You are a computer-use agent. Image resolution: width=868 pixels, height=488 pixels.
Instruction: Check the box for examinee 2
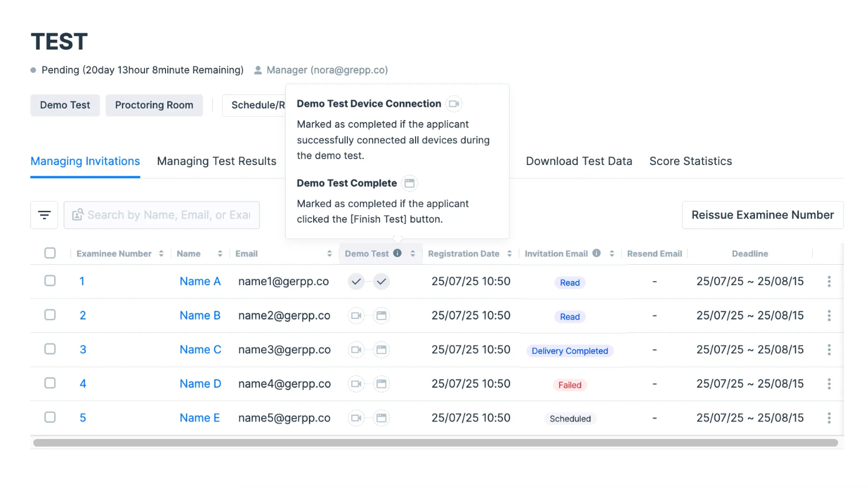(x=50, y=315)
